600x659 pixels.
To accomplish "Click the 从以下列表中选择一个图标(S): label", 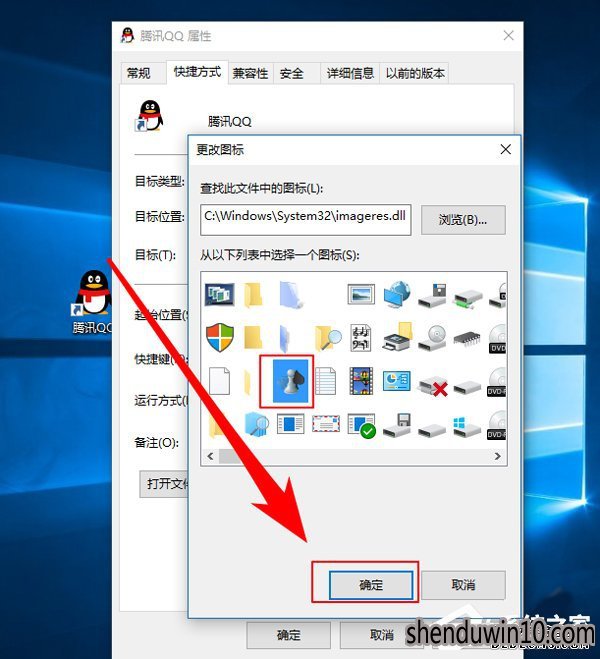I will [x=279, y=255].
